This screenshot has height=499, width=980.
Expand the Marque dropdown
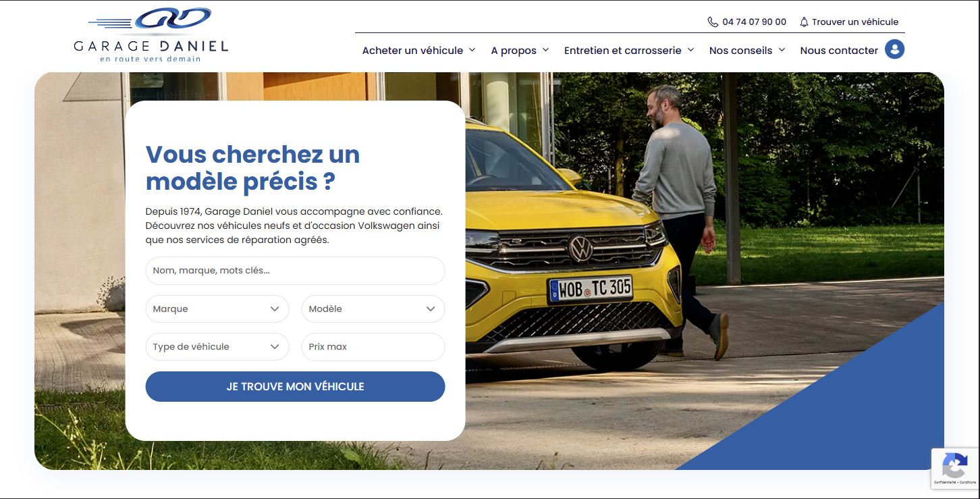point(217,309)
